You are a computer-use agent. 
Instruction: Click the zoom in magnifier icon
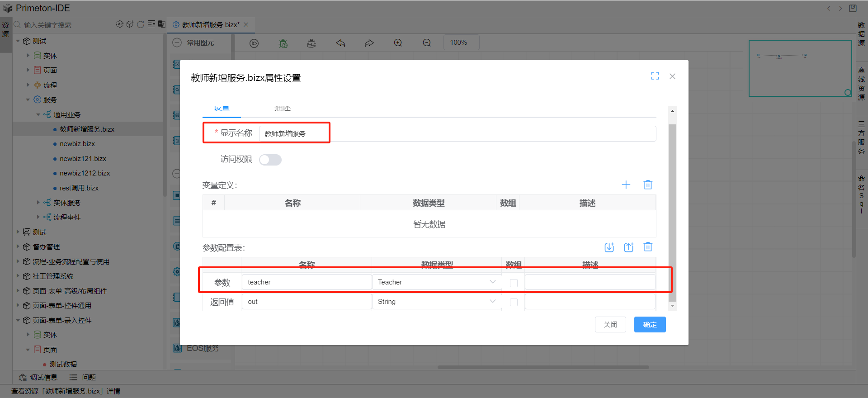(398, 43)
